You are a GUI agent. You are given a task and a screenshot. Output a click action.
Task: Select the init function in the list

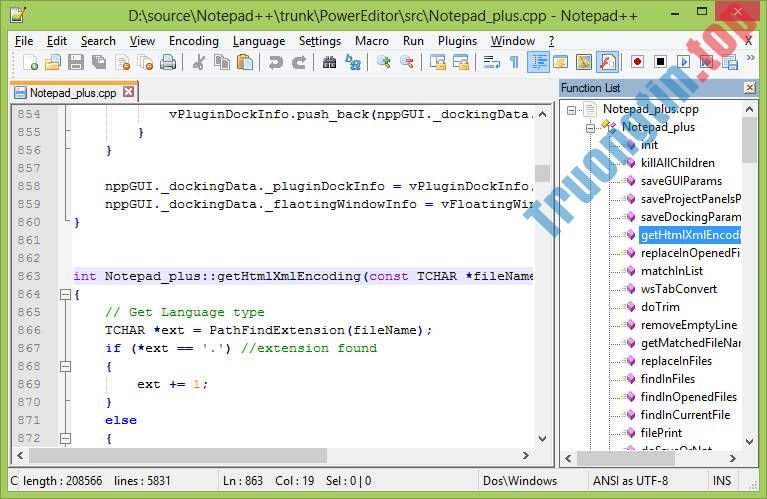(x=649, y=145)
